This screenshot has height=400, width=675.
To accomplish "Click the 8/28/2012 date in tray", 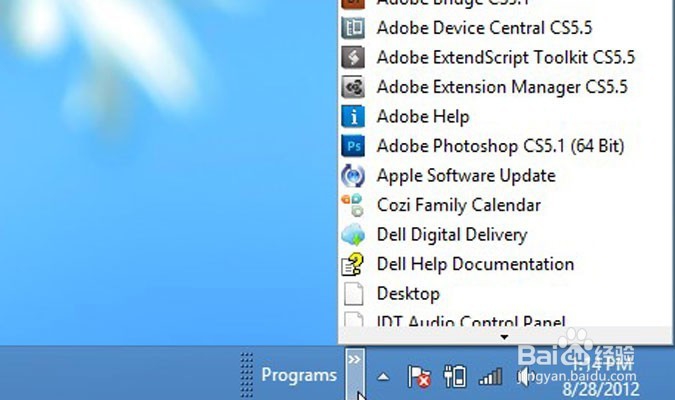I will pos(601,389).
